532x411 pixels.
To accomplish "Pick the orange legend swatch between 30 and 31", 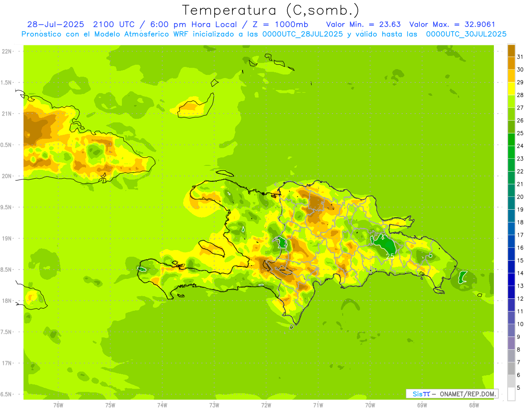I will point(511,63).
